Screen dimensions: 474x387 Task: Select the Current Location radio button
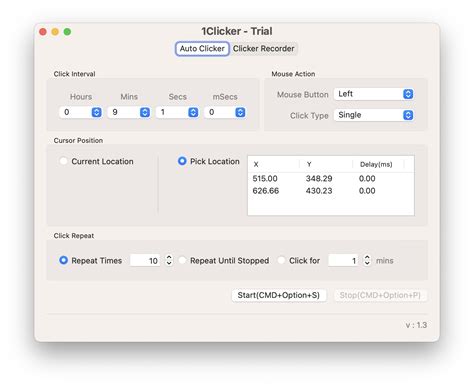[x=63, y=161]
